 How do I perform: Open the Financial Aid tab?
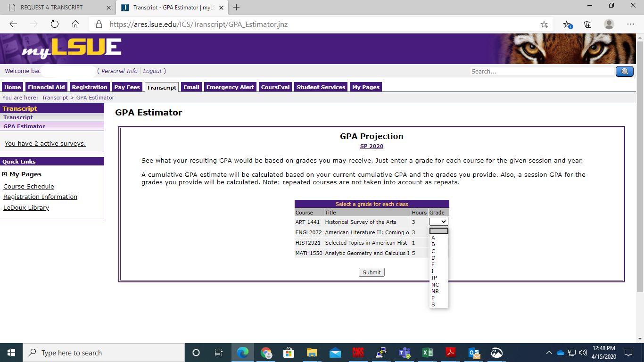pyautogui.click(x=46, y=87)
